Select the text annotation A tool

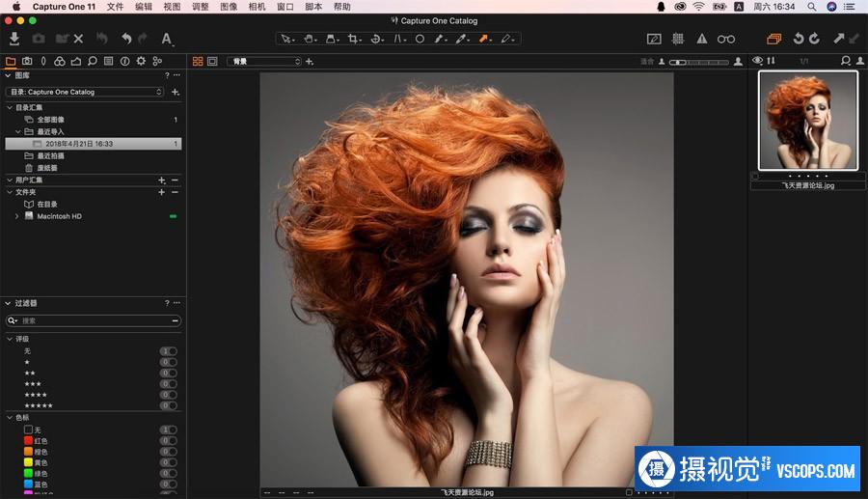tap(166, 39)
